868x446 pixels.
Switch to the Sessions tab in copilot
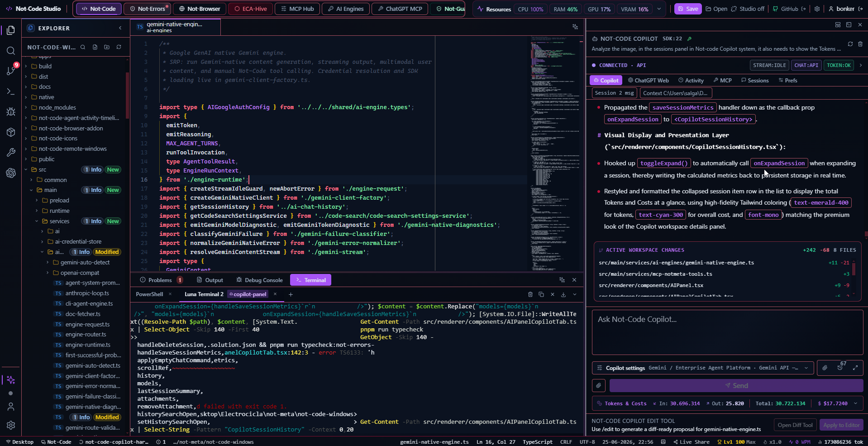point(755,80)
